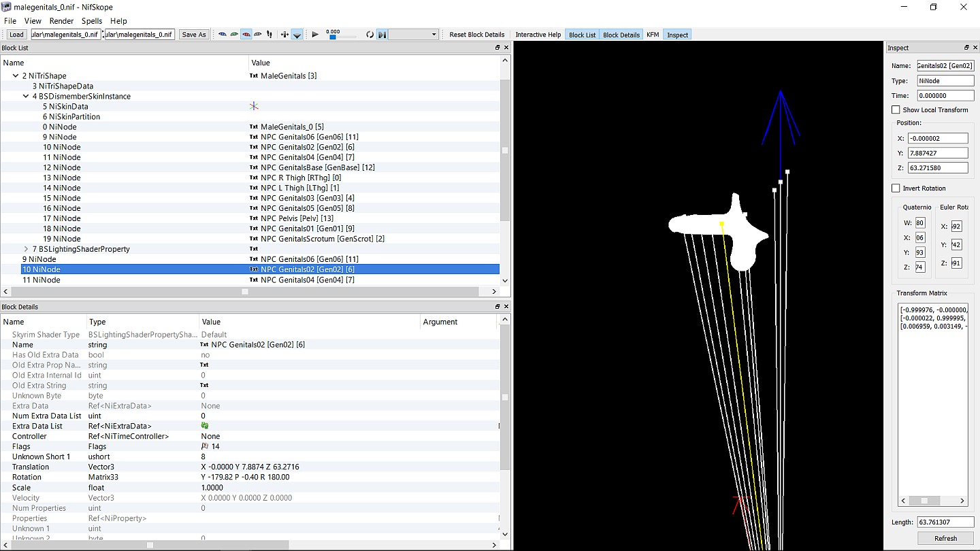
Task: Float the Block Details panel
Action: [x=497, y=307]
